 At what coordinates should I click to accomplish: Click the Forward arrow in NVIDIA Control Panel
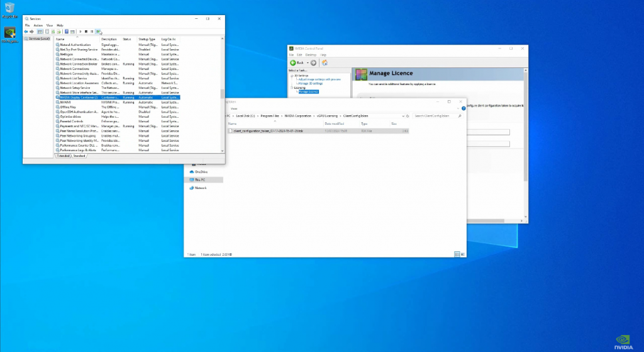point(313,62)
